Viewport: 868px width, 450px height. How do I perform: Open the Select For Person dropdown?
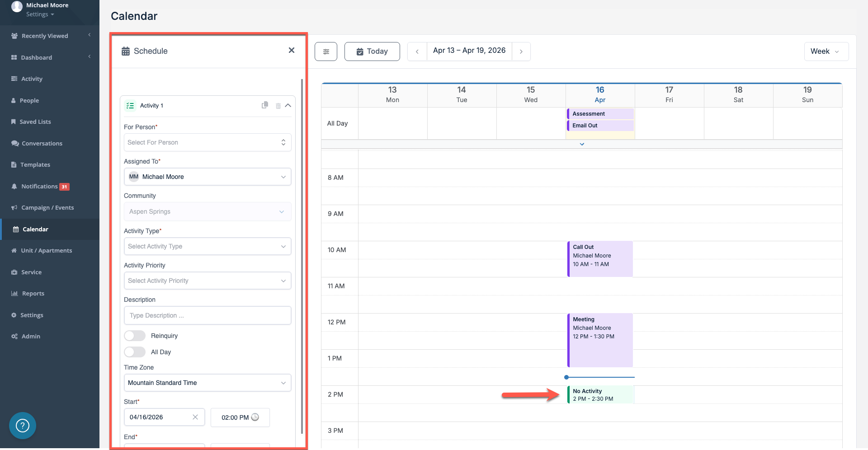208,142
